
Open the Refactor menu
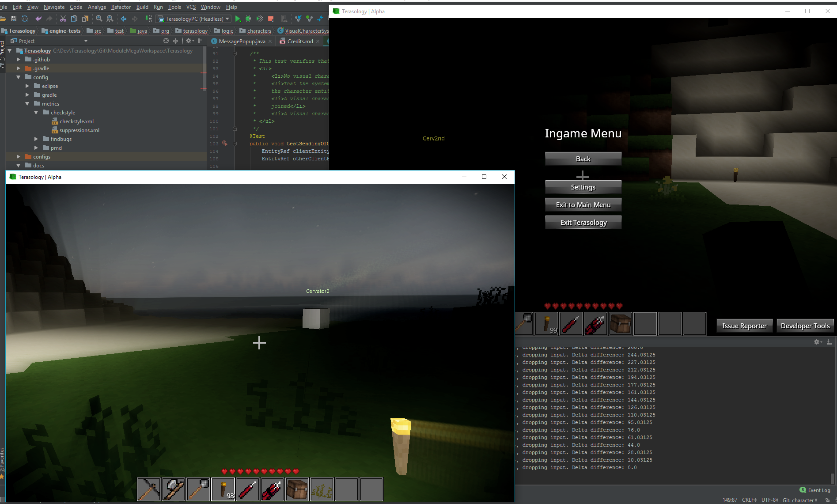coord(121,7)
